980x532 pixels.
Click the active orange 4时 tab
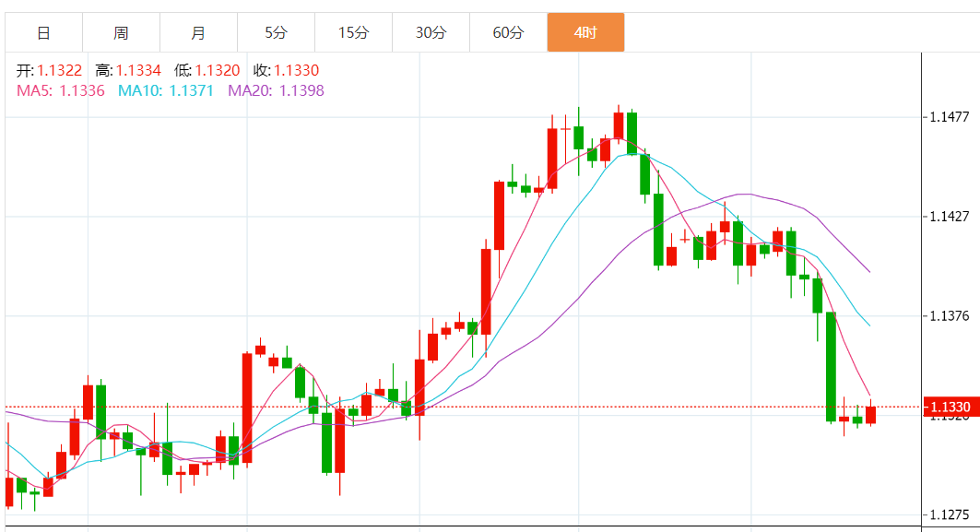pos(585,33)
